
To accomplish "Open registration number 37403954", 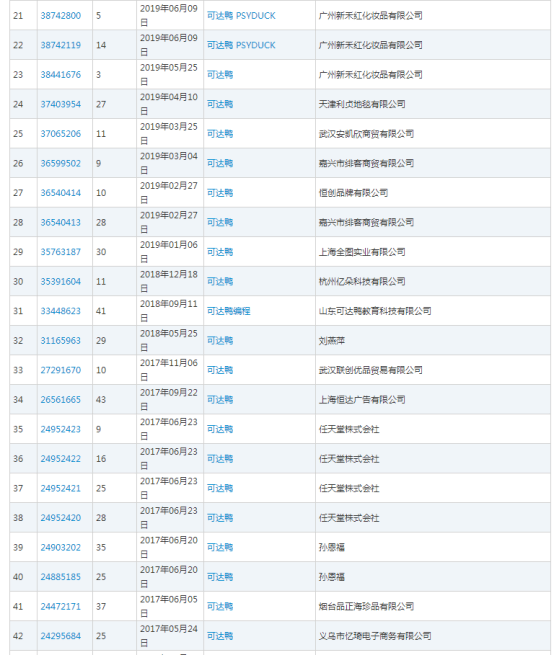I will [x=61, y=104].
